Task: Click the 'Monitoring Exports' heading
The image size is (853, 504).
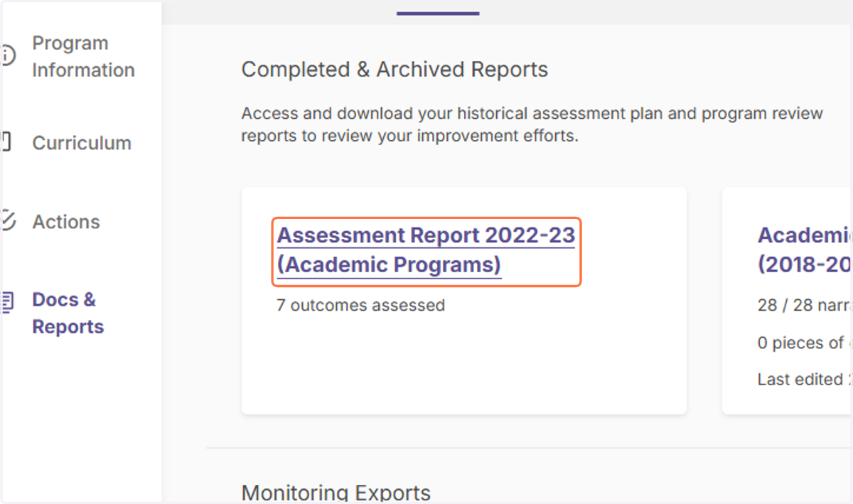Action: pyautogui.click(x=336, y=493)
